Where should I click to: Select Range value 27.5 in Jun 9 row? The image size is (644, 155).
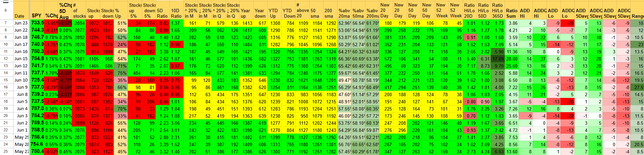click(x=638, y=87)
